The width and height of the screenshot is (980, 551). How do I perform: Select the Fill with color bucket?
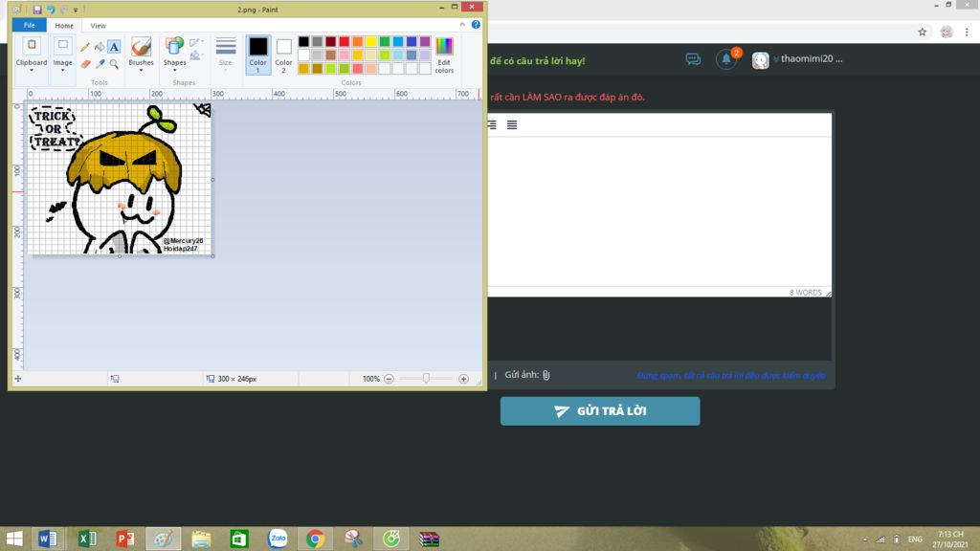100,47
